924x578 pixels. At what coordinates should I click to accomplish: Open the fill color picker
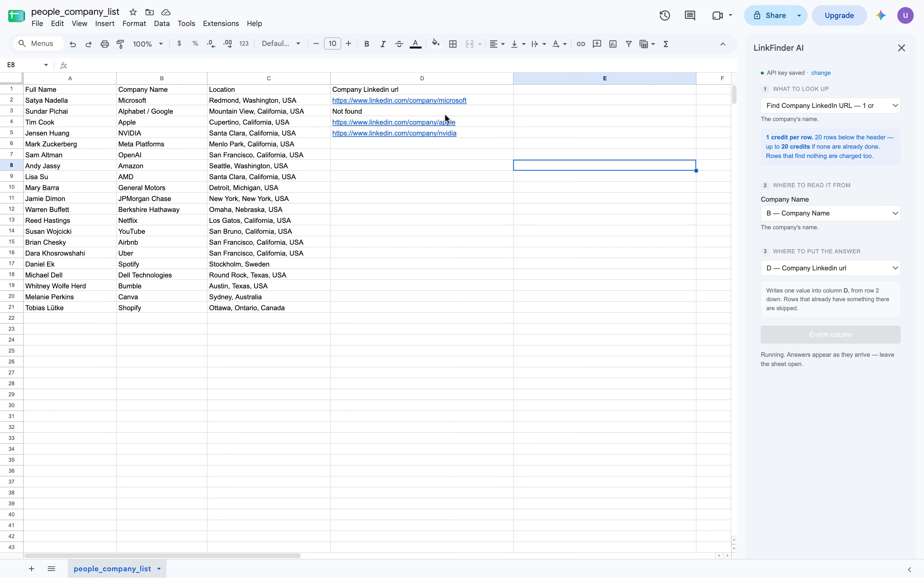(x=436, y=44)
